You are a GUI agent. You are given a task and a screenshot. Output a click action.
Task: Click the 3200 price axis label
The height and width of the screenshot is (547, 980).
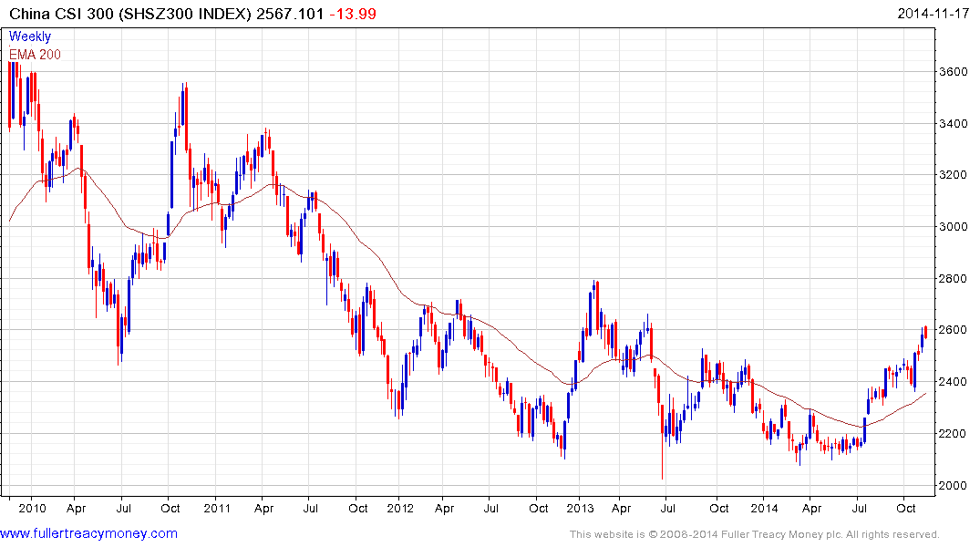click(x=954, y=175)
